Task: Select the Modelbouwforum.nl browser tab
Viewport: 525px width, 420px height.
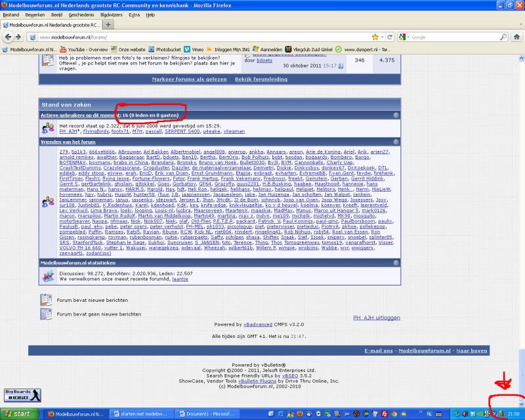Action: 51,25
